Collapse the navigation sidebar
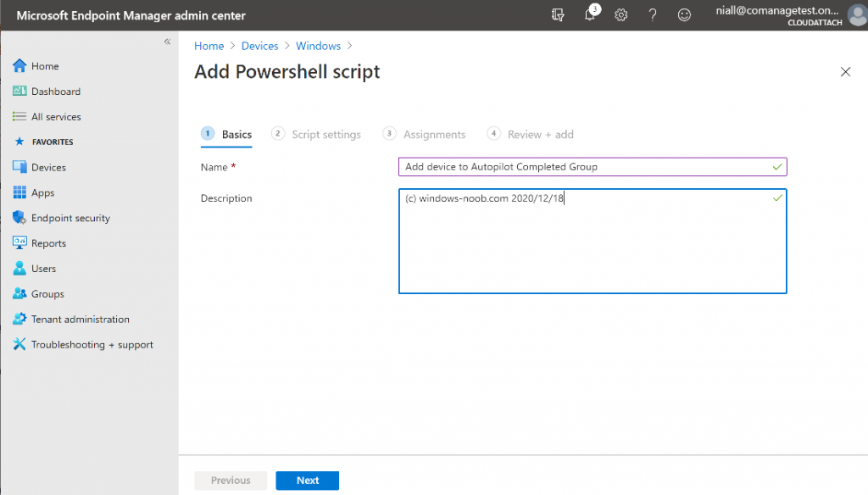Screen dimensions: 868x495 [167, 40]
